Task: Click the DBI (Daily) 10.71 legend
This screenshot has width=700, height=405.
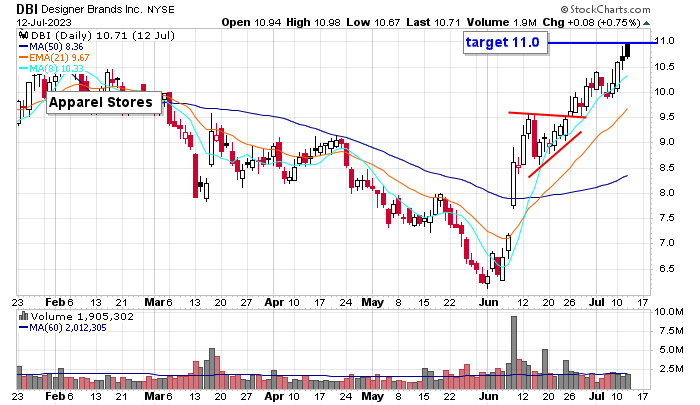Action: pyautogui.click(x=103, y=35)
